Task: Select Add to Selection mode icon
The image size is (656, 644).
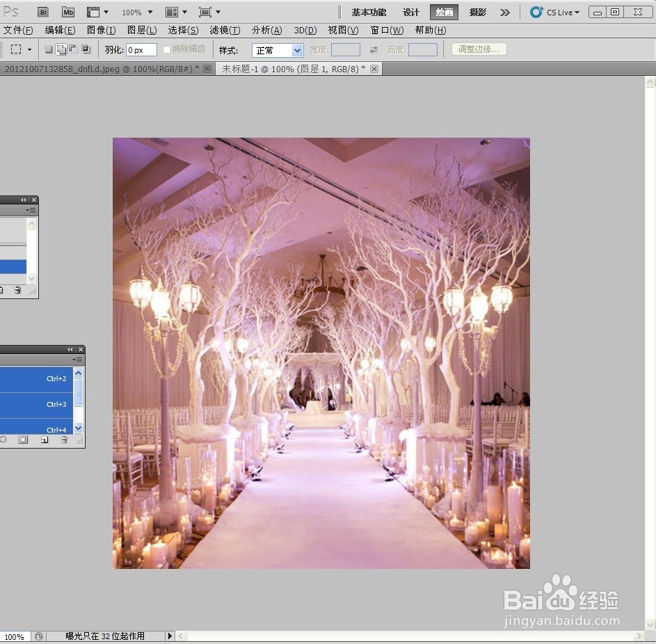Action: click(x=61, y=49)
